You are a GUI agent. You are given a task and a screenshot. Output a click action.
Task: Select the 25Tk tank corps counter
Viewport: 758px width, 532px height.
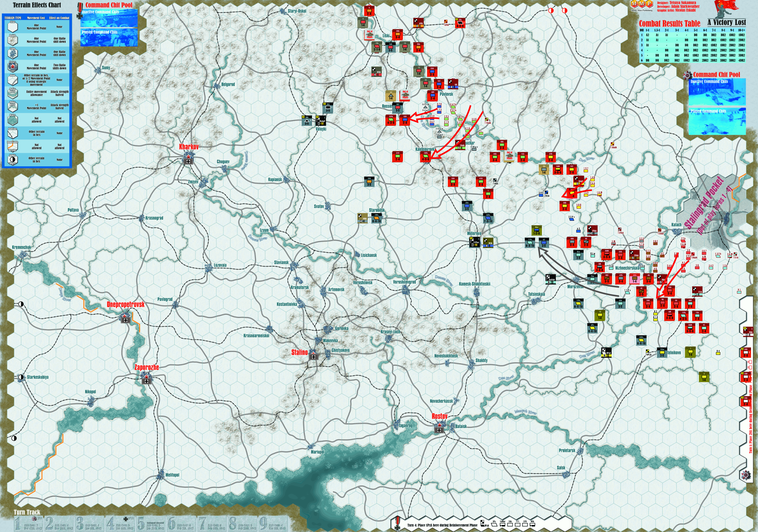pos(391,120)
